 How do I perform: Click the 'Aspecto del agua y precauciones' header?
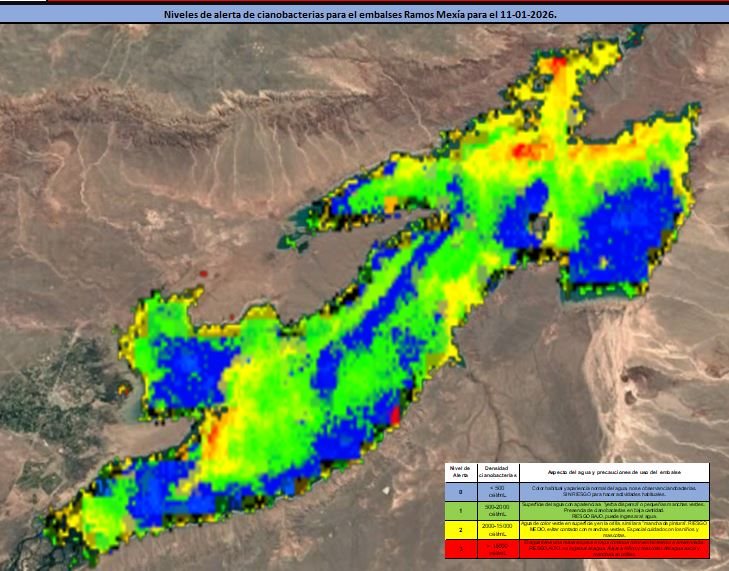pyautogui.click(x=613, y=472)
